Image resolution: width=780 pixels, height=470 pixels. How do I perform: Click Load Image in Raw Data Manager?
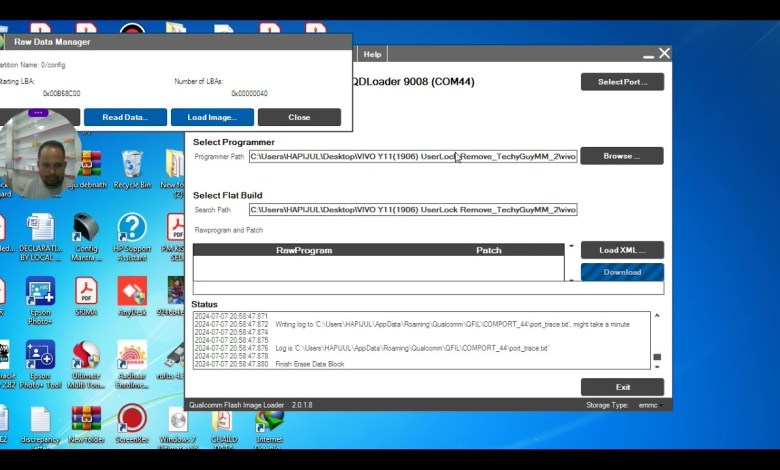point(212,117)
